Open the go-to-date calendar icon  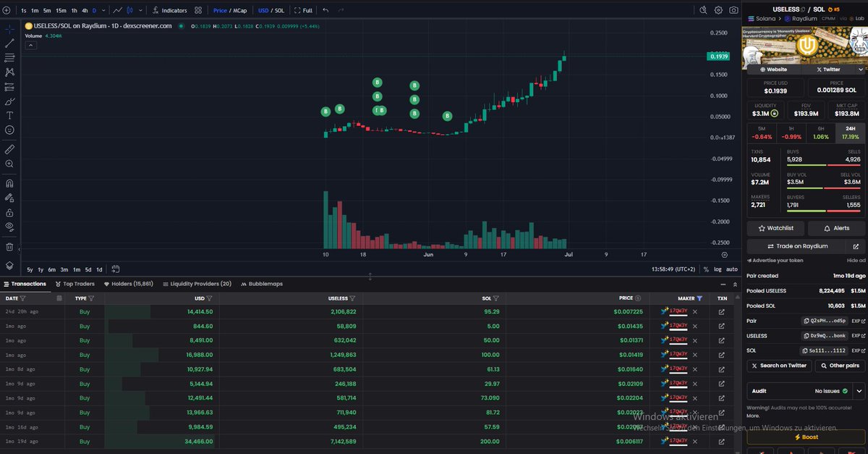click(x=116, y=269)
